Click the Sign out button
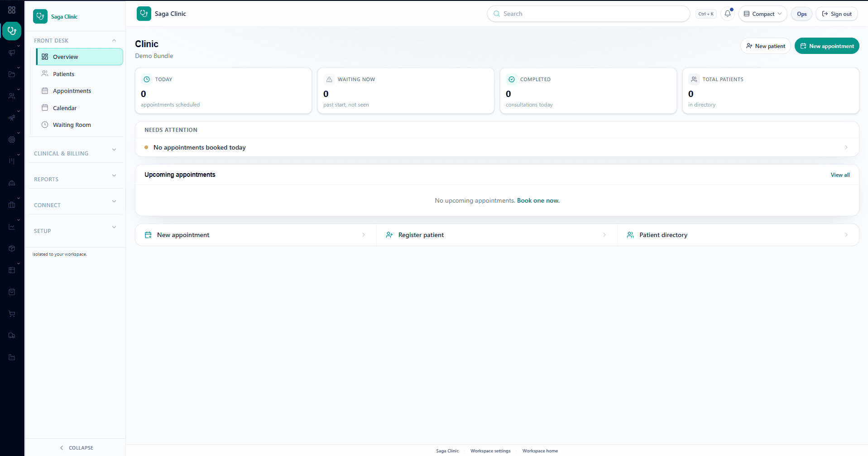This screenshot has height=456, width=868. (837, 14)
